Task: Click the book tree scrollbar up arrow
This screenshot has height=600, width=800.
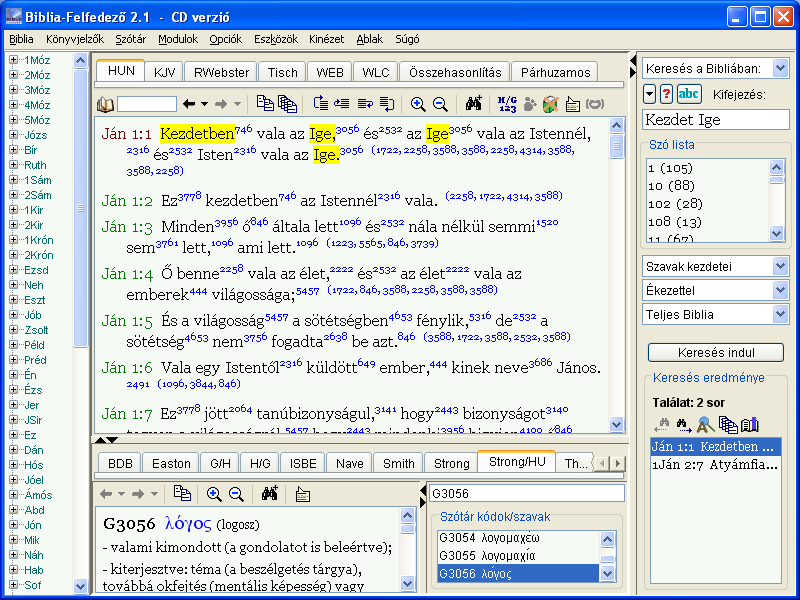Action: coord(81,61)
